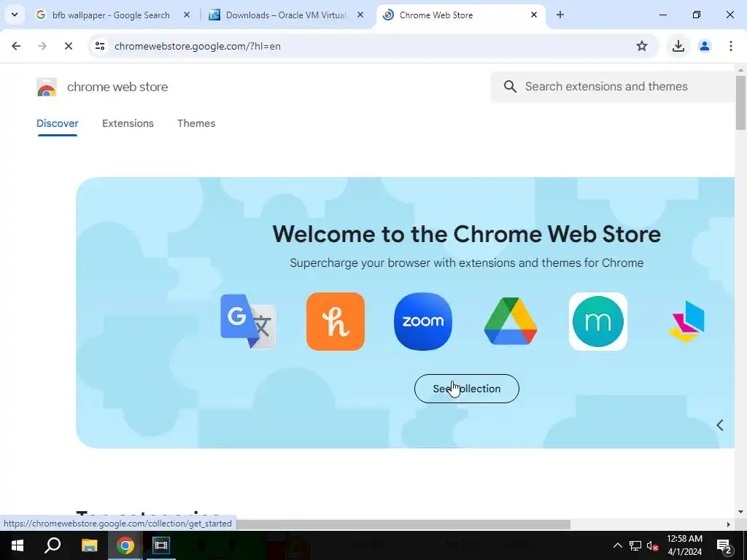Open File Explorer from the taskbar
Viewport: 747px width, 560px height.
89,545
